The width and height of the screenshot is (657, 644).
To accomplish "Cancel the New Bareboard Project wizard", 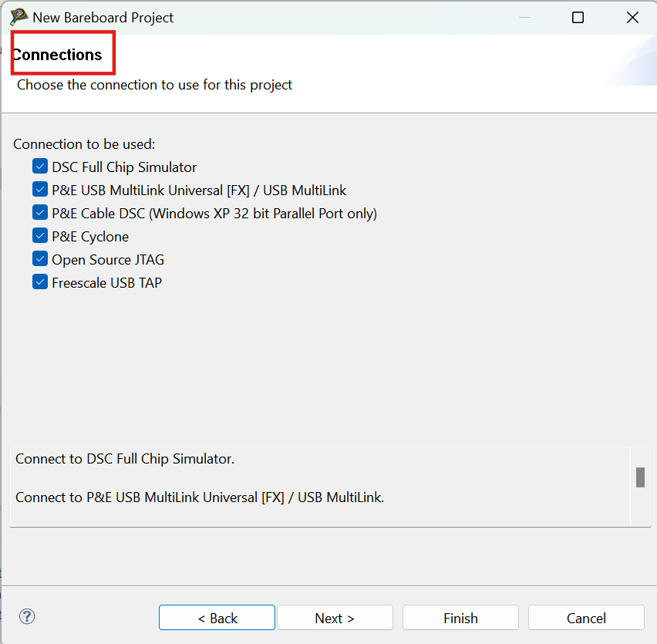I will pos(586,617).
